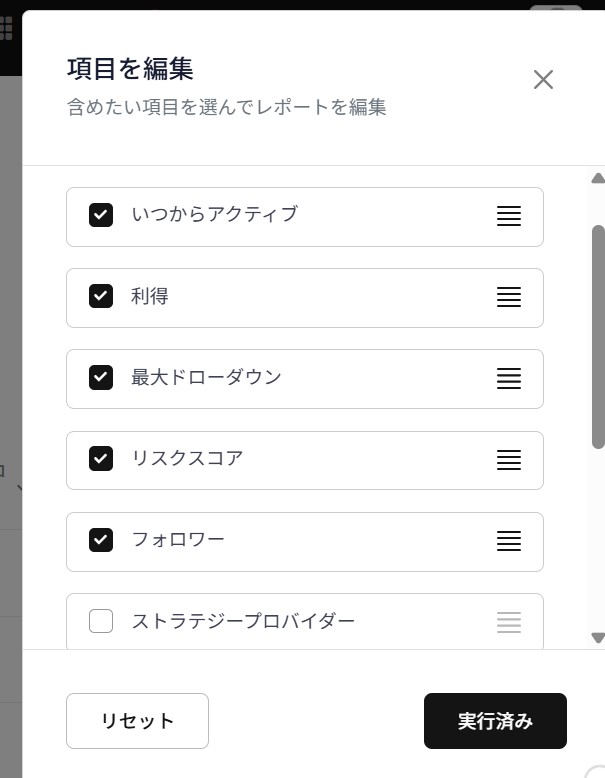Disable the リスクスコア checkbox
This screenshot has width=605, height=778.
point(101,459)
